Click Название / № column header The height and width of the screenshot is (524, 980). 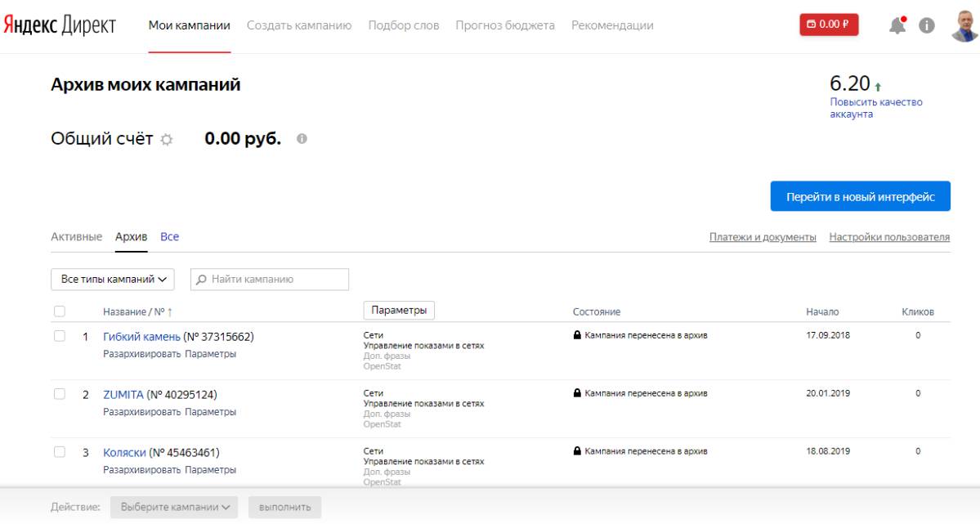pos(133,311)
